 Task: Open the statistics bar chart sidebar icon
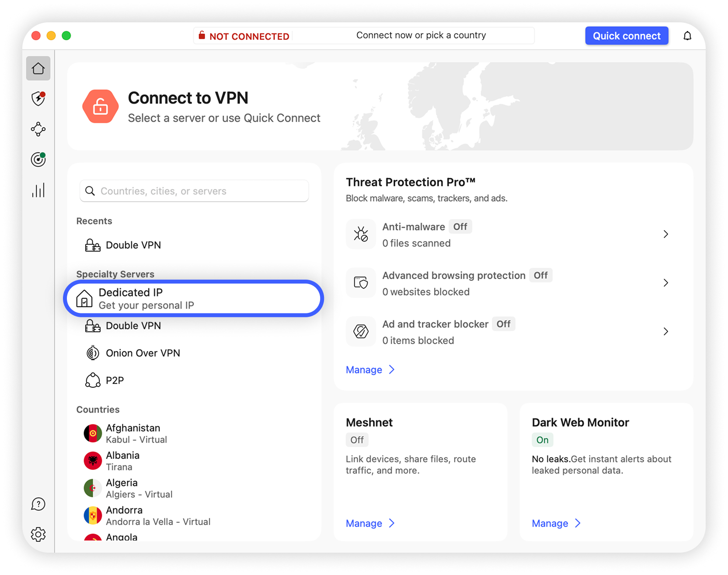coord(38,190)
